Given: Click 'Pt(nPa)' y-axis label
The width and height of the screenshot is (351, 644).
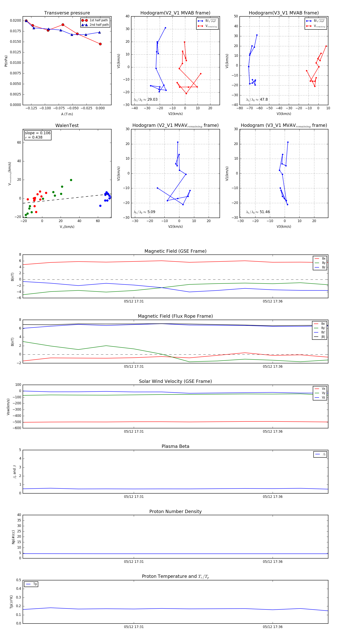Looking at the screenshot, I should 6,61.
